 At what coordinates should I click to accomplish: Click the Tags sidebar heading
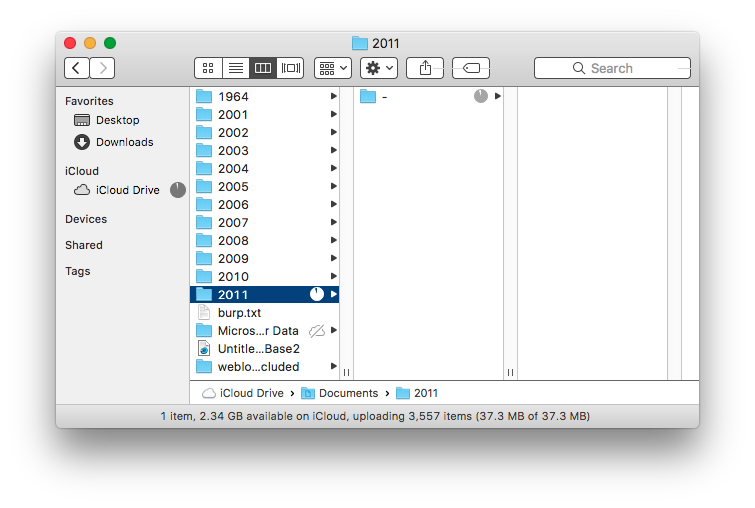click(x=78, y=271)
